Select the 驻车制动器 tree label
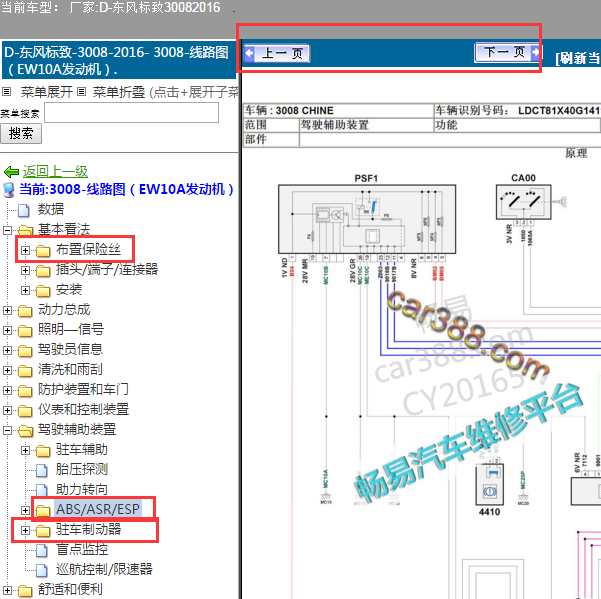The image size is (601, 599). (89, 529)
